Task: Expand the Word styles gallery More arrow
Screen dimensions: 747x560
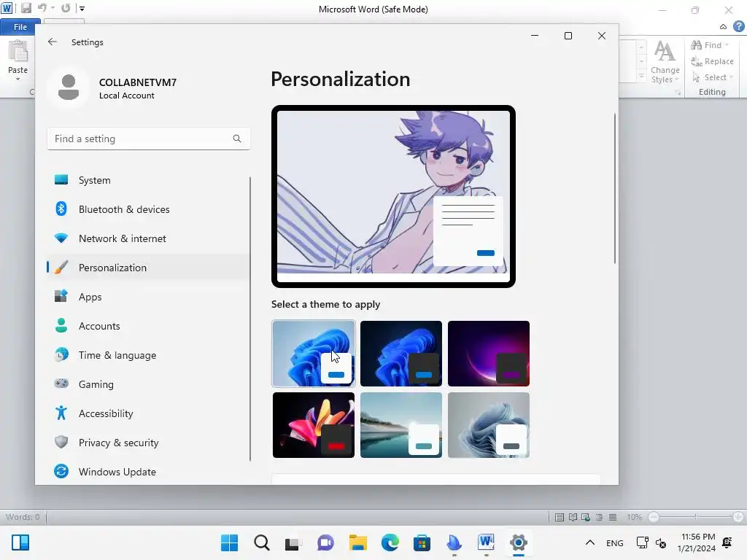Action: (641, 76)
